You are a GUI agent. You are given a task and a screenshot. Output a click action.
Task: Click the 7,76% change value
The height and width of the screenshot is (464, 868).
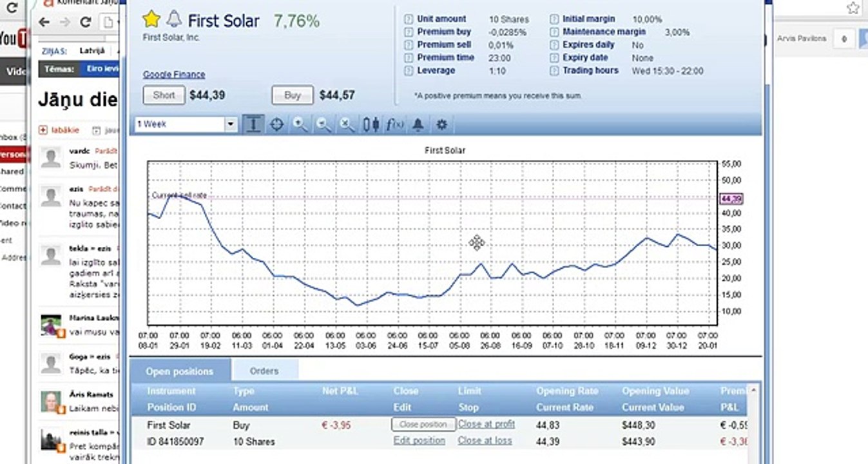[296, 21]
